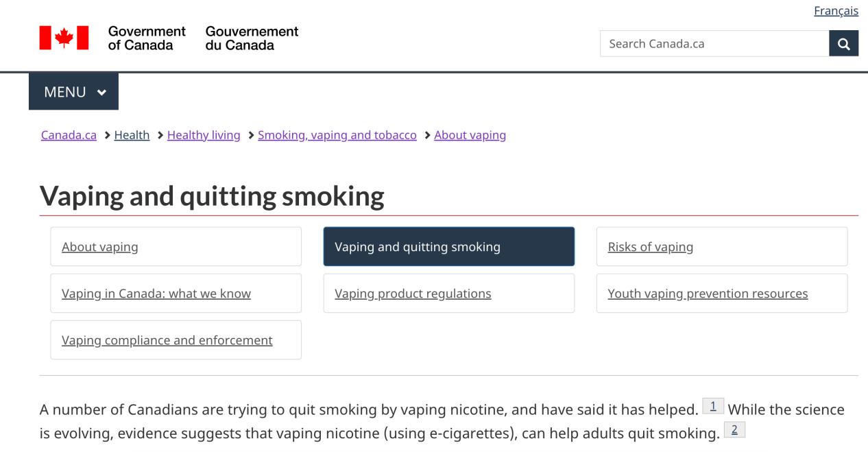The width and height of the screenshot is (868, 452).
Task: Open Healthy living breadcrumb link
Action: coord(204,135)
